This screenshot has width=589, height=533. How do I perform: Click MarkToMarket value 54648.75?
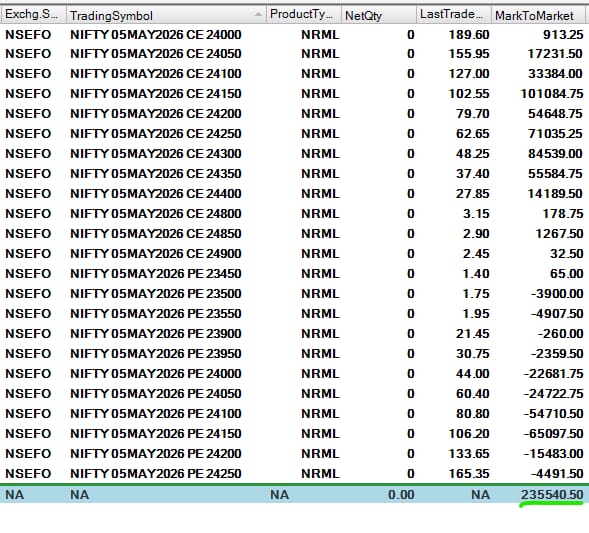[x=555, y=113]
